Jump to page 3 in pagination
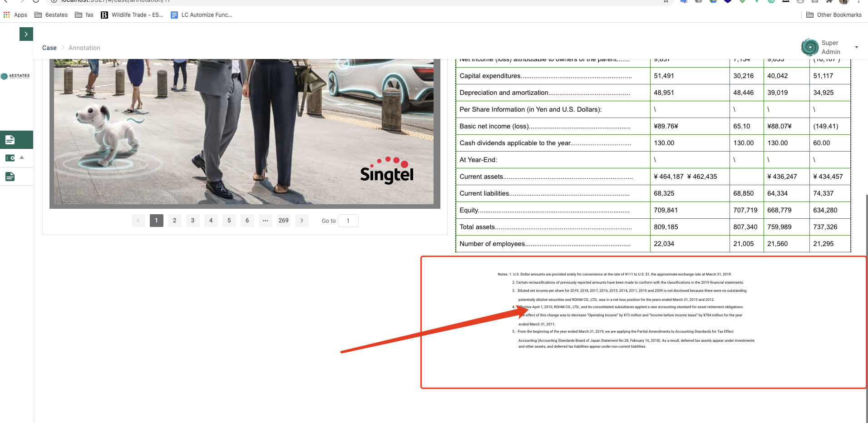The height and width of the screenshot is (423, 868). (x=193, y=221)
